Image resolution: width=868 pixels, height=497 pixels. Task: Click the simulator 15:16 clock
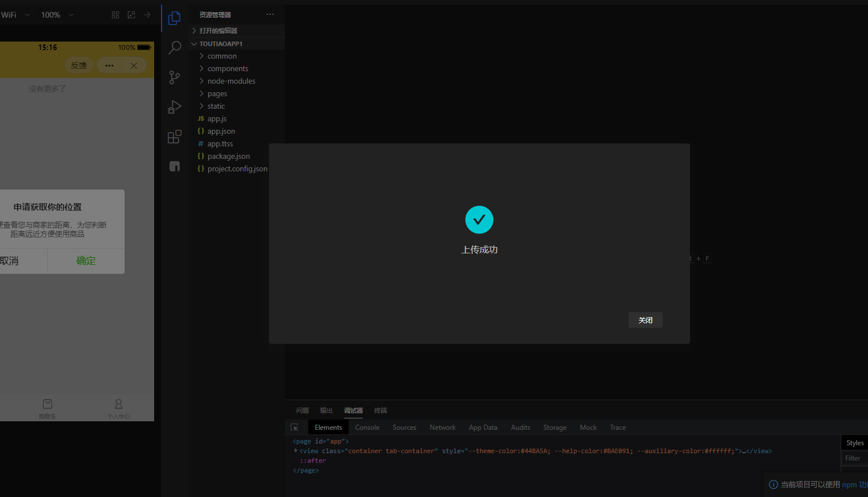(47, 47)
